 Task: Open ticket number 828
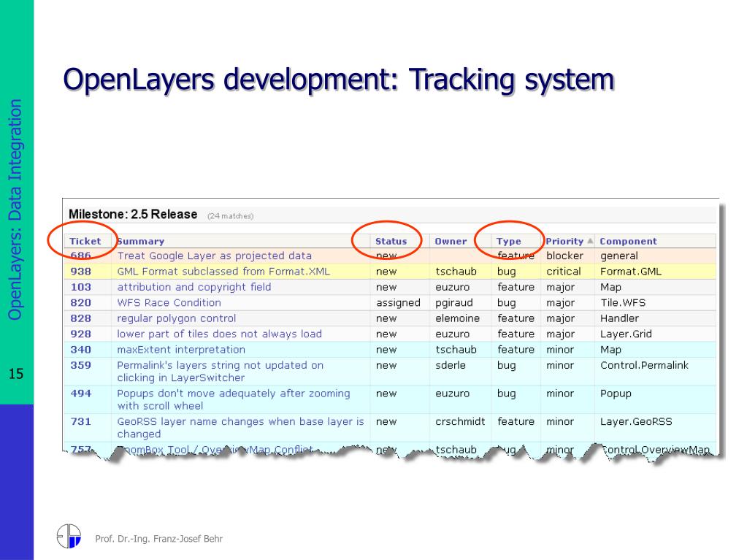click(80, 318)
